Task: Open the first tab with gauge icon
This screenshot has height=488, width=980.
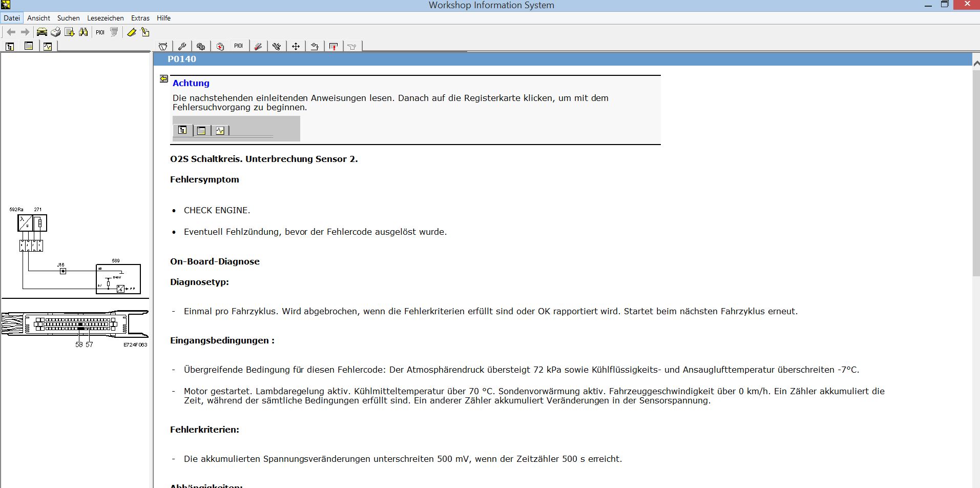Action: coord(163,46)
